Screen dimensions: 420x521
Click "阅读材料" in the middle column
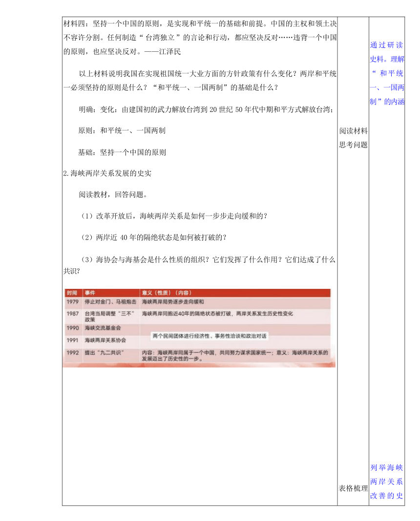tap(353, 131)
